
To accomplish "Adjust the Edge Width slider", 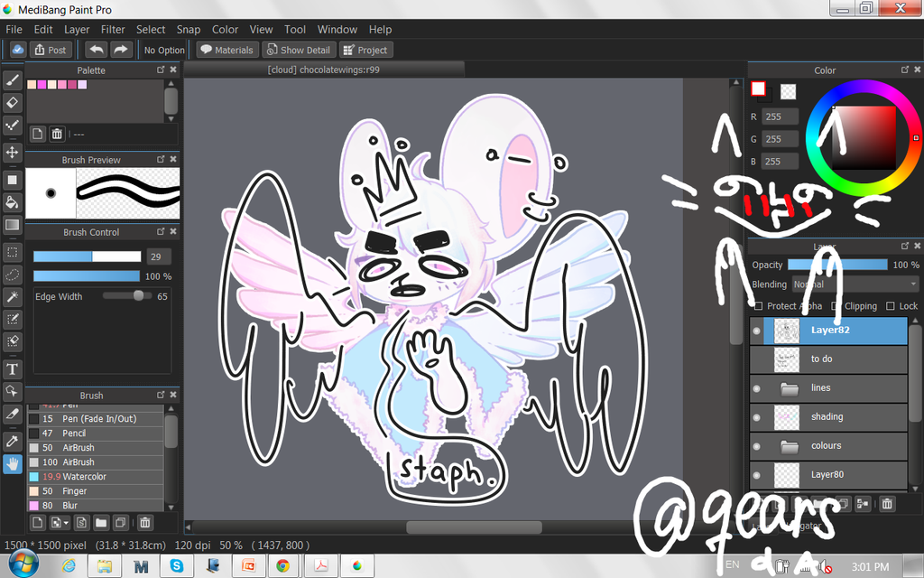I will click(x=126, y=295).
